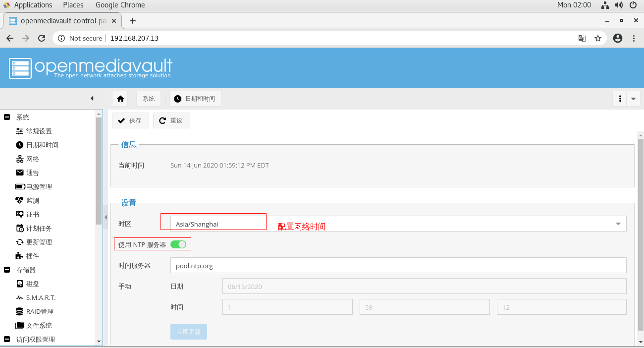Click the 日期和时间 breadcrumb button

point(195,99)
